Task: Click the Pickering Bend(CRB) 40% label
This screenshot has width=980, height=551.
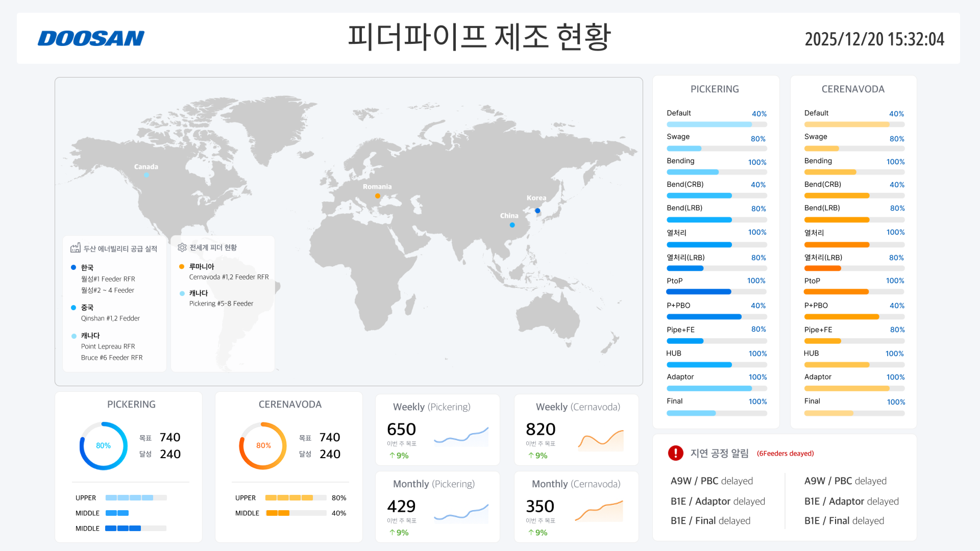Action: click(758, 185)
